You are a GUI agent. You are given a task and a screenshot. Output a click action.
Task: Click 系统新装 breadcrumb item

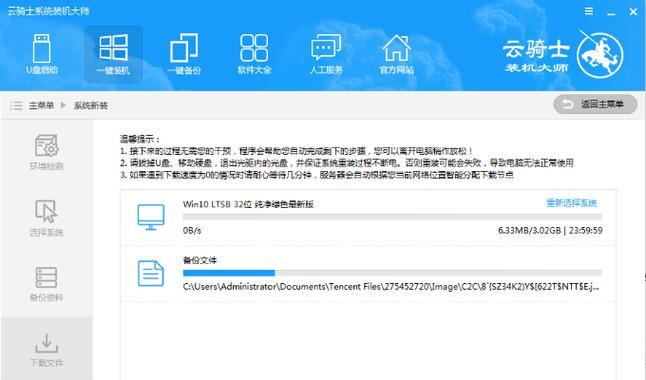(91, 106)
